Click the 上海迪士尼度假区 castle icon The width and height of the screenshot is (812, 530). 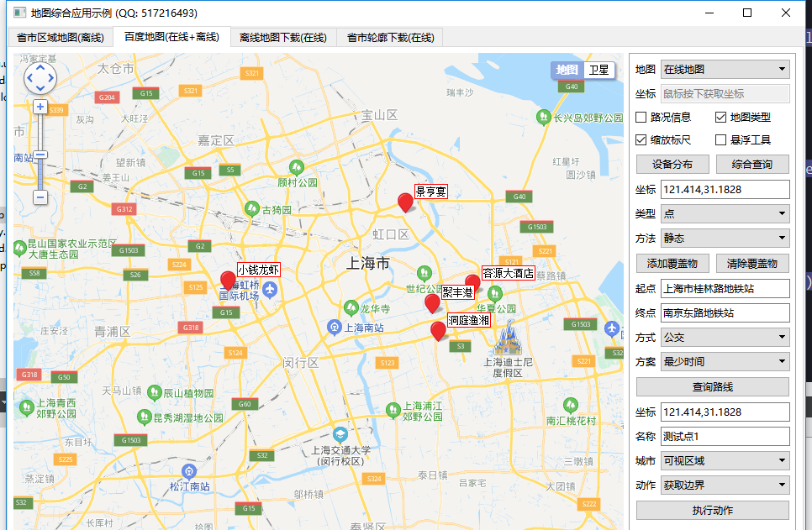point(508,337)
